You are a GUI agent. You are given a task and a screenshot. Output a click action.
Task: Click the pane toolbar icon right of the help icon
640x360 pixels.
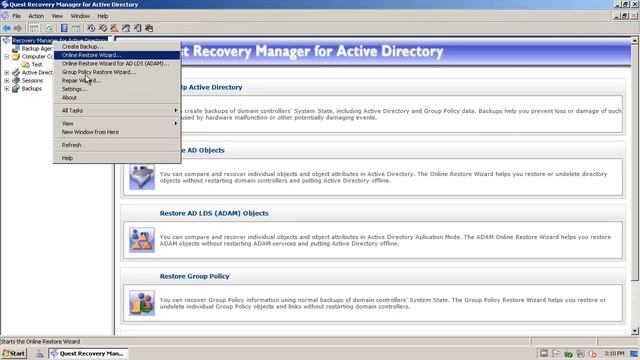[76, 28]
